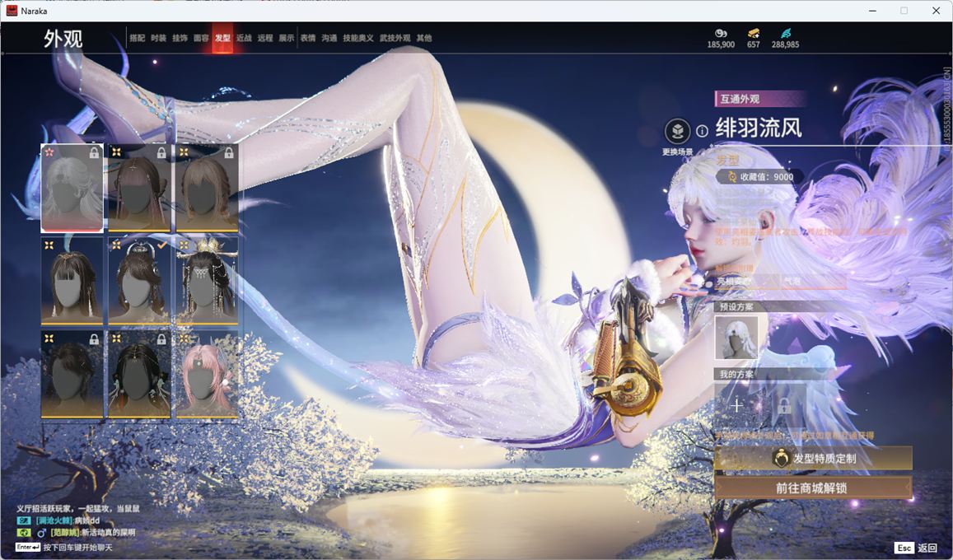The width and height of the screenshot is (953, 560).
Task: Select the equipped hairstyle marked with a checkmark
Action: tap(139, 281)
